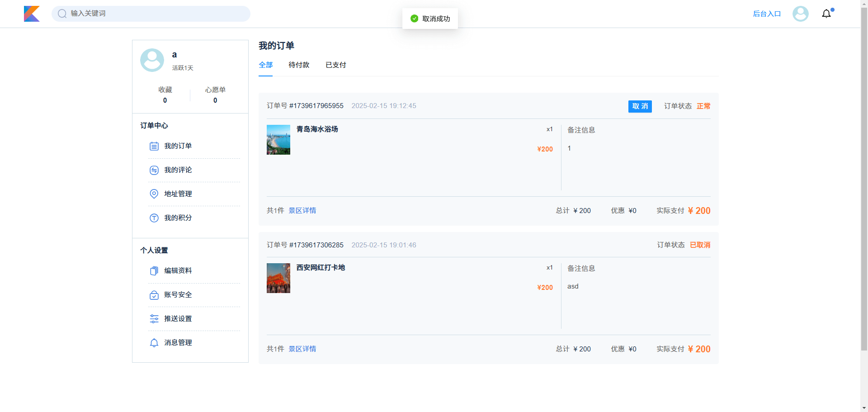Switch to the 待付款 tab
Screen dimensions: 868x412
(x=299, y=65)
